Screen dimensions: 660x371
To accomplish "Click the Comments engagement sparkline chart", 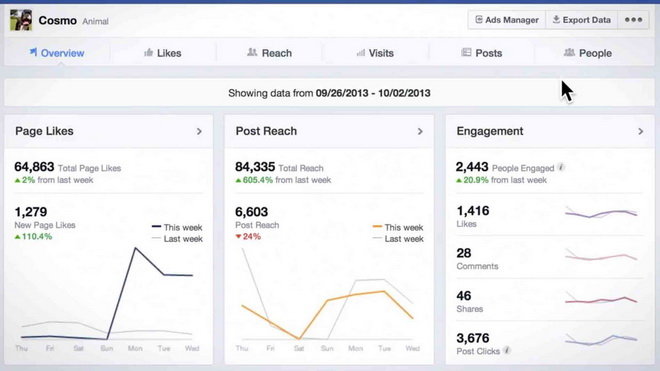I will pos(601,255).
